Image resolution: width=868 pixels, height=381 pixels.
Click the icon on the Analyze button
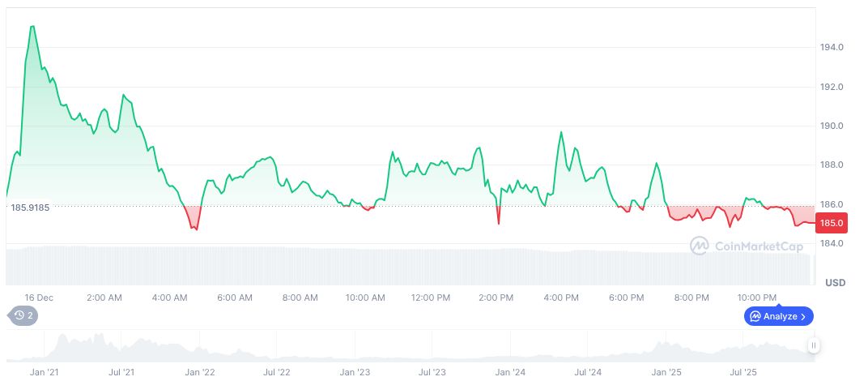pyautogui.click(x=755, y=316)
